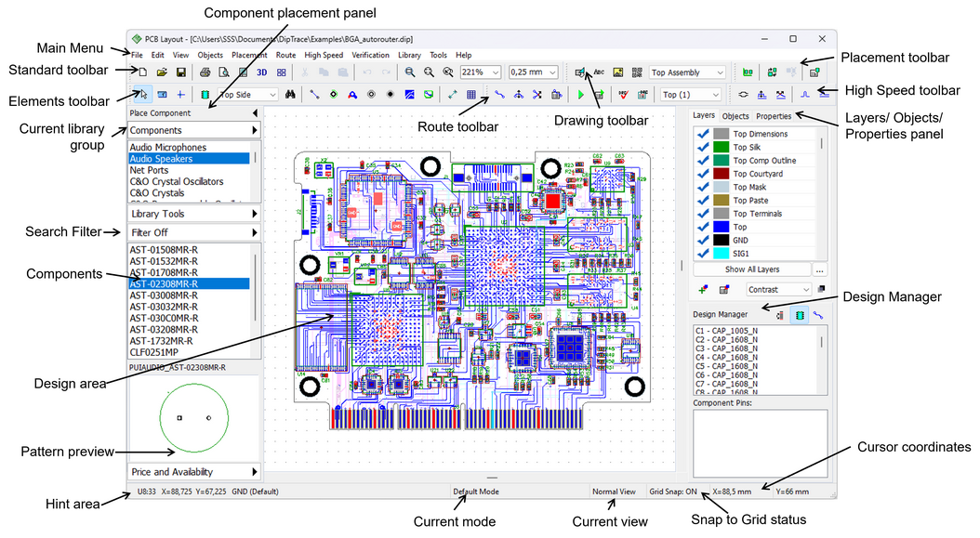The height and width of the screenshot is (538, 980).
Task: Click the green Top Silk color swatch
Action: [x=722, y=147]
